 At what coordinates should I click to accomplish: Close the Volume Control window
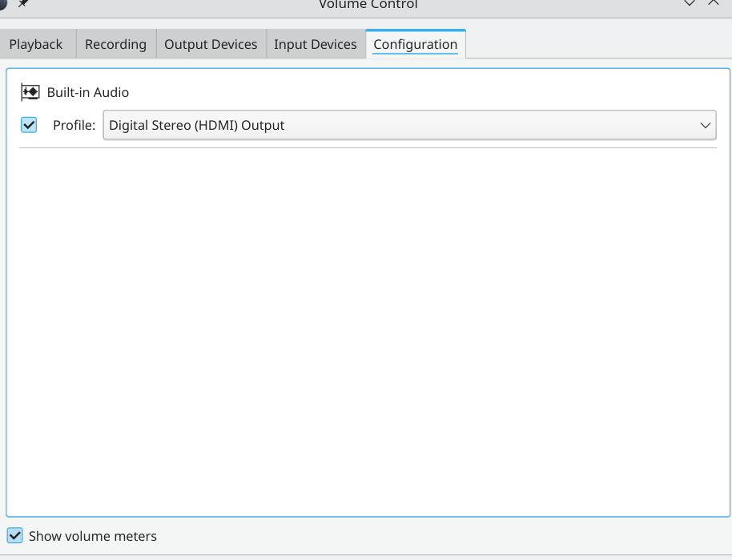coord(713,4)
